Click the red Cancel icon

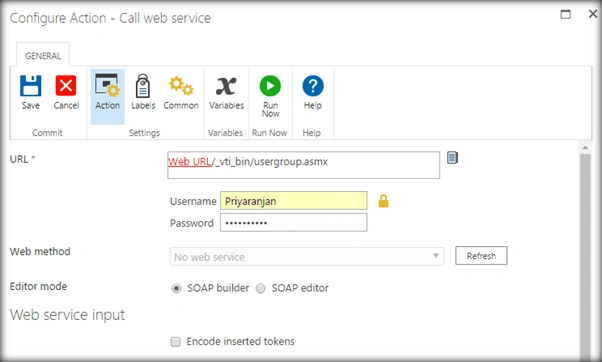[66, 85]
